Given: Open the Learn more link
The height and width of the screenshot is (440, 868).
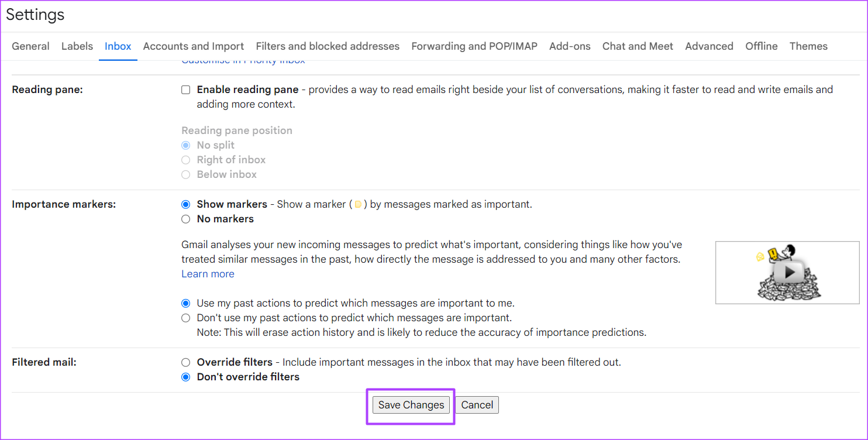Looking at the screenshot, I should (208, 274).
